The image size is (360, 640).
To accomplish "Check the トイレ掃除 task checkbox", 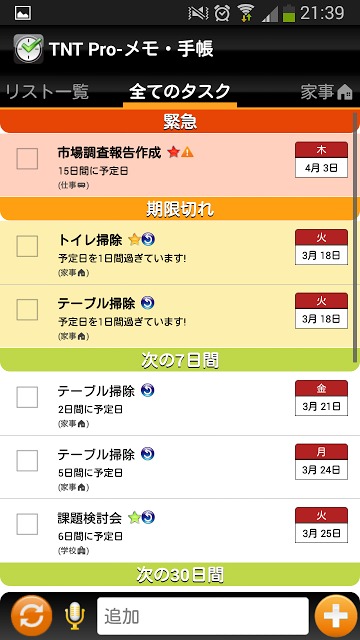I will tap(27, 246).
